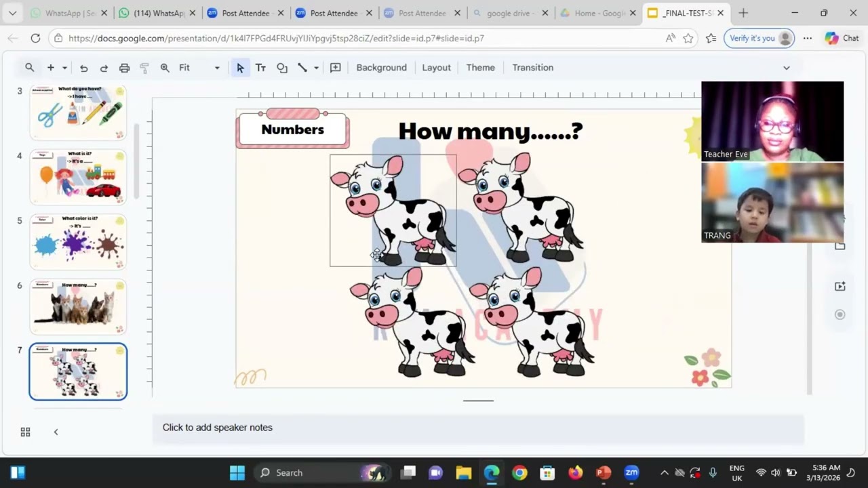Expand new slide layout dropdown arrow
The width and height of the screenshot is (868, 488).
click(64, 68)
